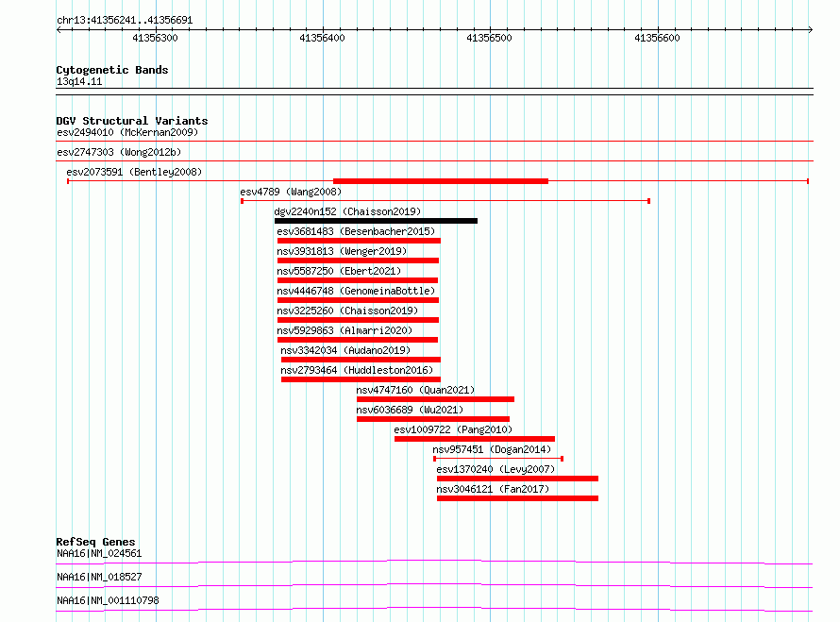The height and width of the screenshot is (622, 840).
Task: Click the 41356300 ruler position label
Action: (x=155, y=38)
